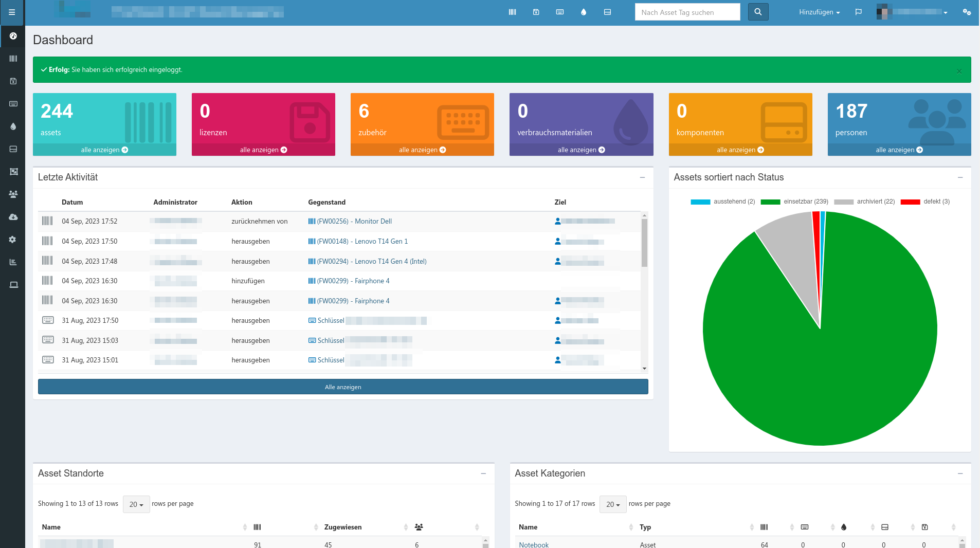This screenshot has height=548, width=980.
Task: Click the magnifier search button
Action: click(758, 12)
